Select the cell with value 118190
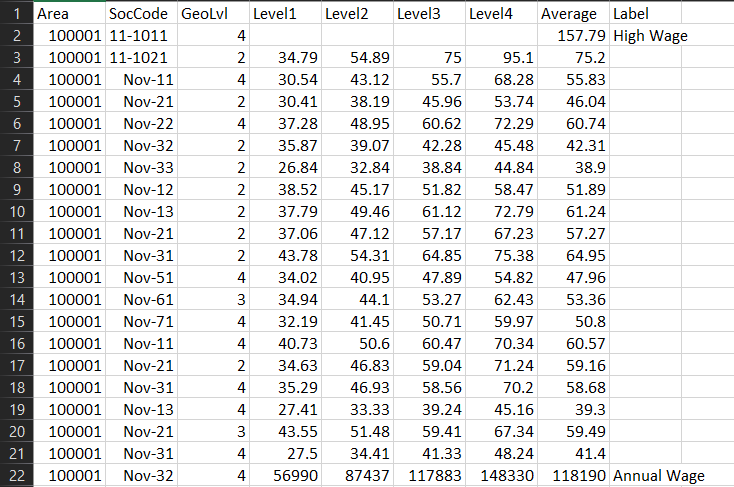 coord(572,476)
